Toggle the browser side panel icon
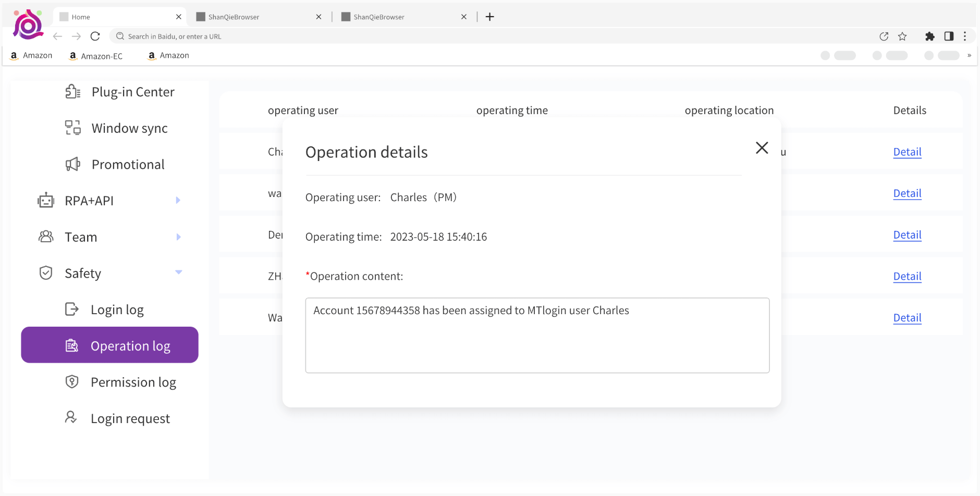Image resolution: width=980 pixels, height=496 pixels. point(949,36)
